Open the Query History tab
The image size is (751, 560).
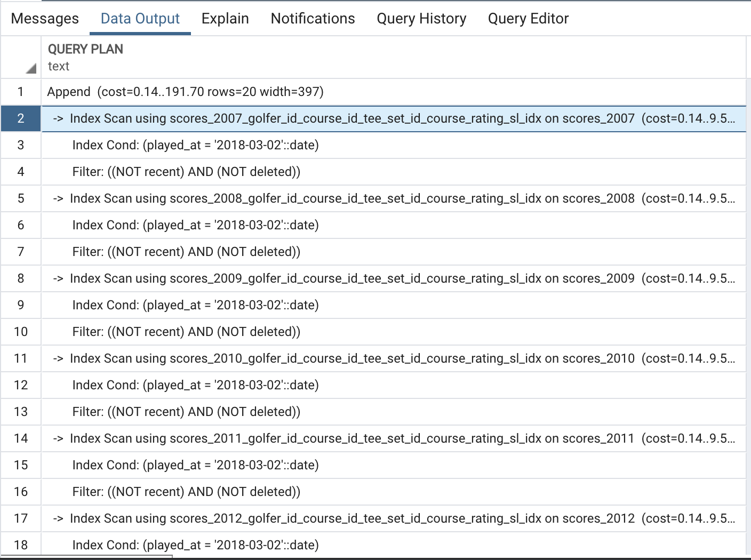point(421,19)
